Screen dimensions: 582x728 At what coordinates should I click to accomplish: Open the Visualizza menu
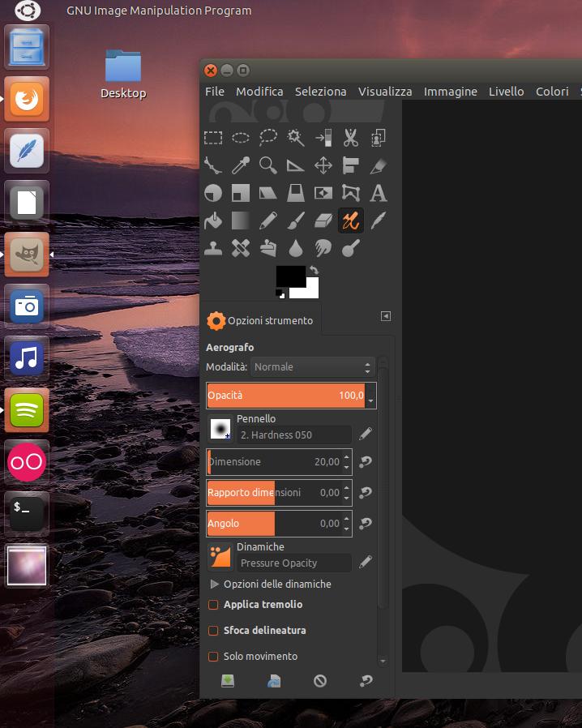385,92
